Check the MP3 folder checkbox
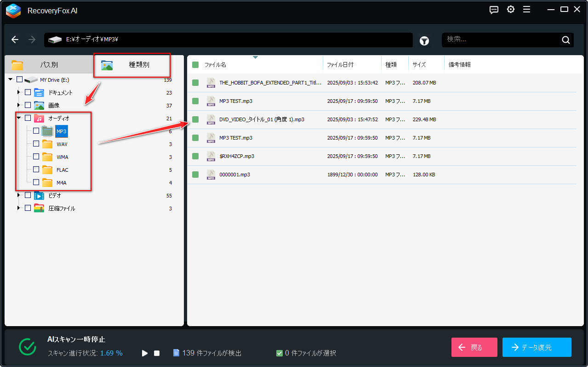 36,131
